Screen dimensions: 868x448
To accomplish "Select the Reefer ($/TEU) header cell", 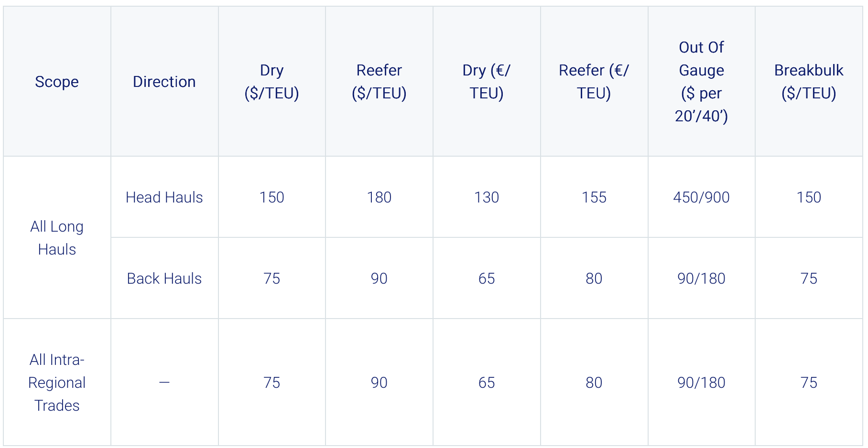I will 379,82.
